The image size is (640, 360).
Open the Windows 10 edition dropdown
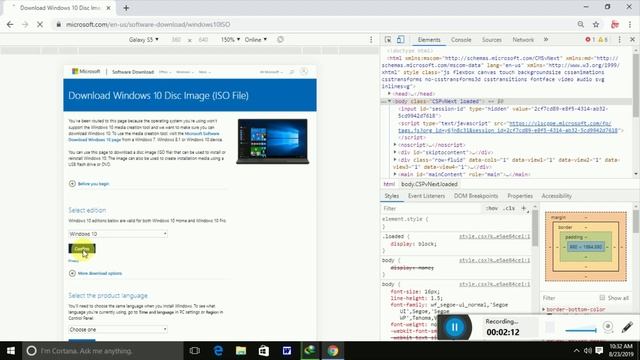(118, 234)
